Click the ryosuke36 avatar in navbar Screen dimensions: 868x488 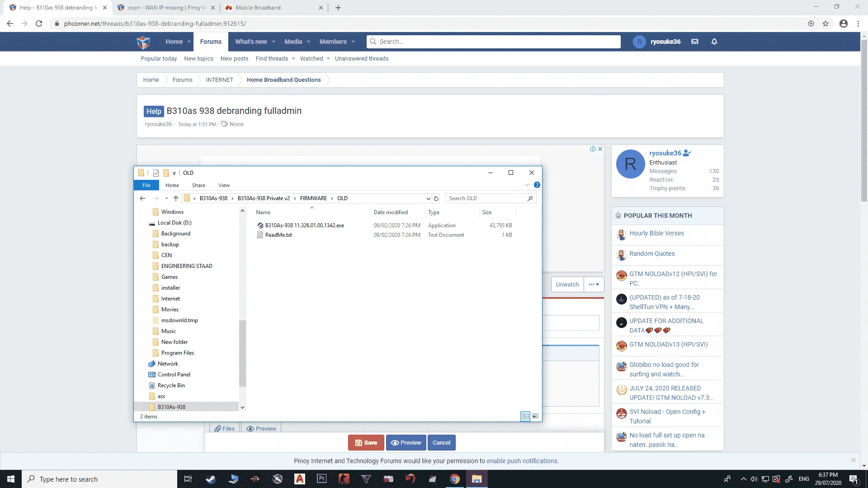pos(639,42)
